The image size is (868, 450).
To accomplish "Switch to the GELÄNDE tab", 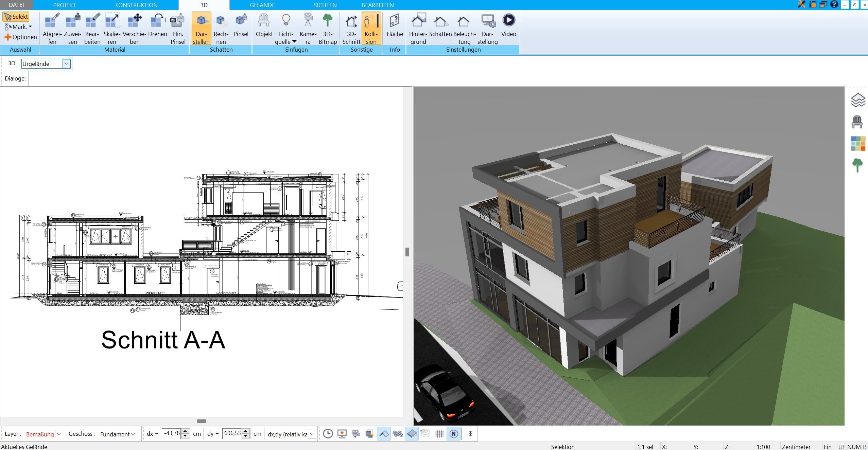I will [x=262, y=5].
